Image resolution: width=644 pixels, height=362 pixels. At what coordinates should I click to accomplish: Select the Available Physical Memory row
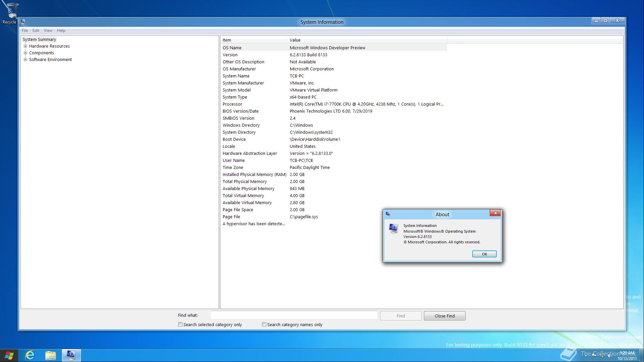(334, 189)
